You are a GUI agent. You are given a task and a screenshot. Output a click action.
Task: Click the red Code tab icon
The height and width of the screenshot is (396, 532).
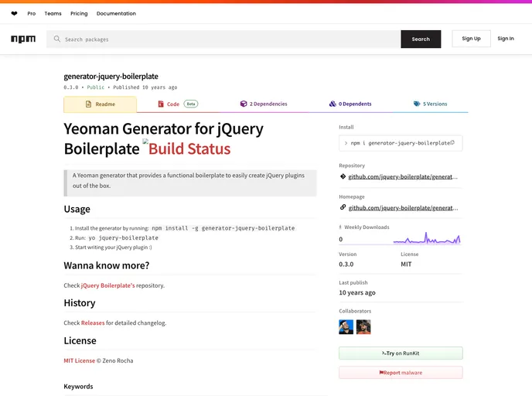[161, 104]
